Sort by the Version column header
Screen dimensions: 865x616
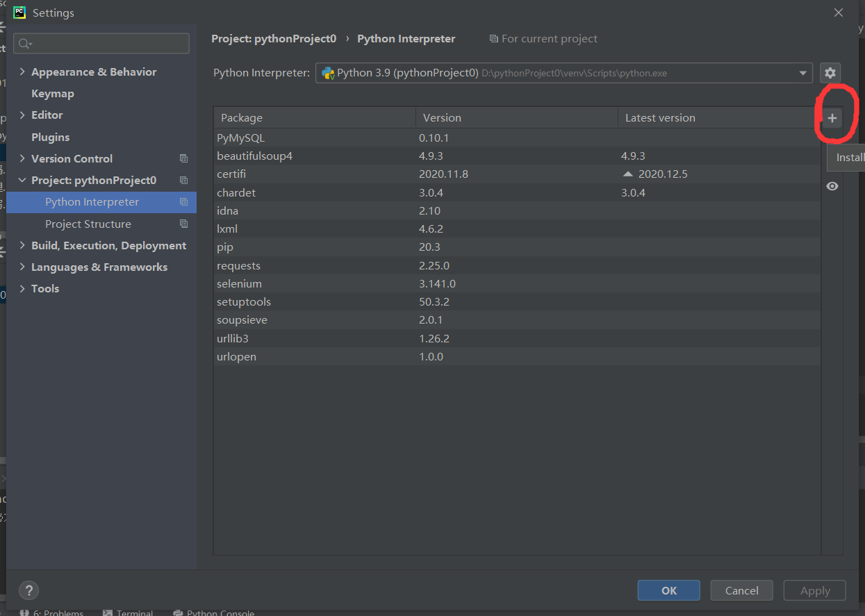[x=517, y=118]
